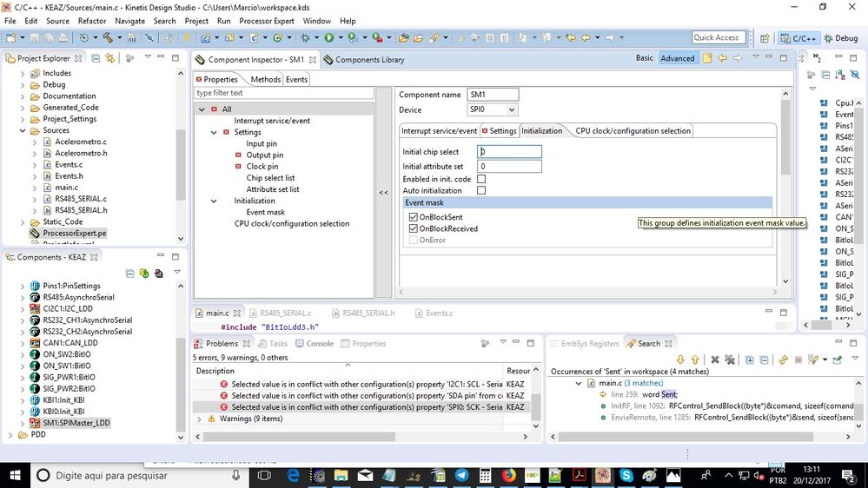Click Show Next Match arrow in Search view
The image size is (868, 488).
[x=680, y=359]
